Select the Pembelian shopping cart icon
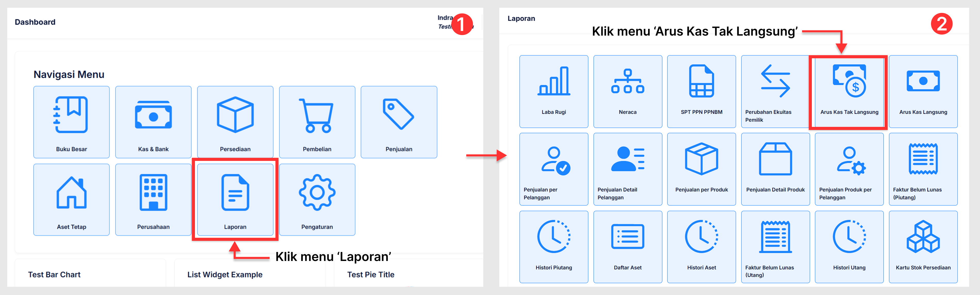Image resolution: width=980 pixels, height=295 pixels. pyautogui.click(x=317, y=115)
